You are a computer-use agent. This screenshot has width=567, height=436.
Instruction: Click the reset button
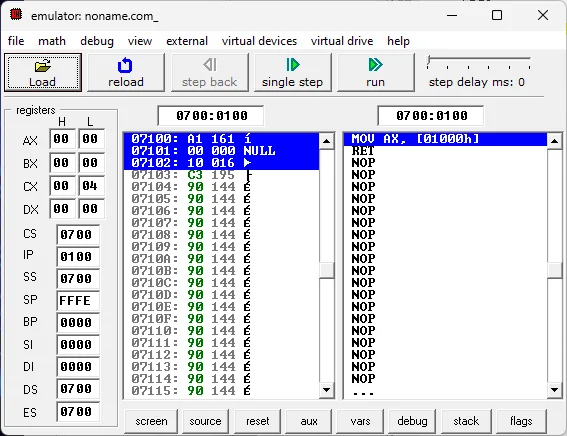257,421
